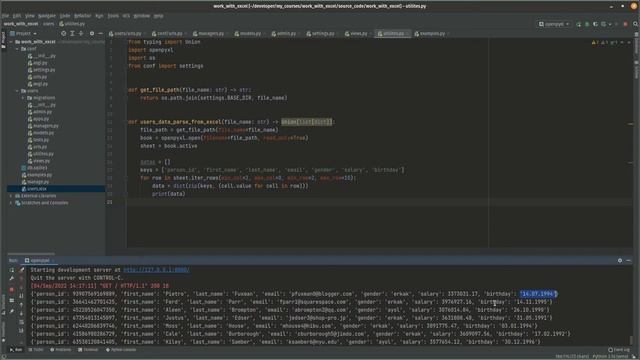Image resolution: width=640 pixels, height=360 pixels.
Task: Open the Window menu
Action: coord(142,16)
